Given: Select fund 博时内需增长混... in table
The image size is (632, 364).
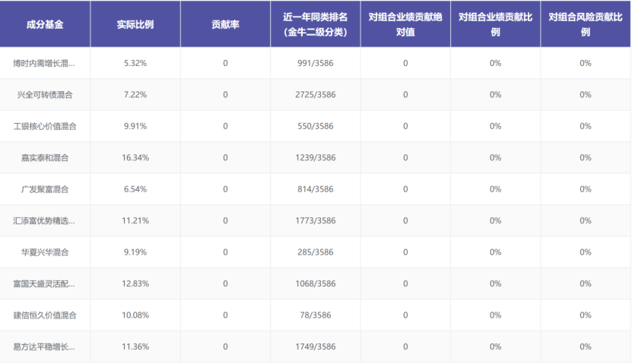Looking at the screenshot, I should [x=44, y=63].
